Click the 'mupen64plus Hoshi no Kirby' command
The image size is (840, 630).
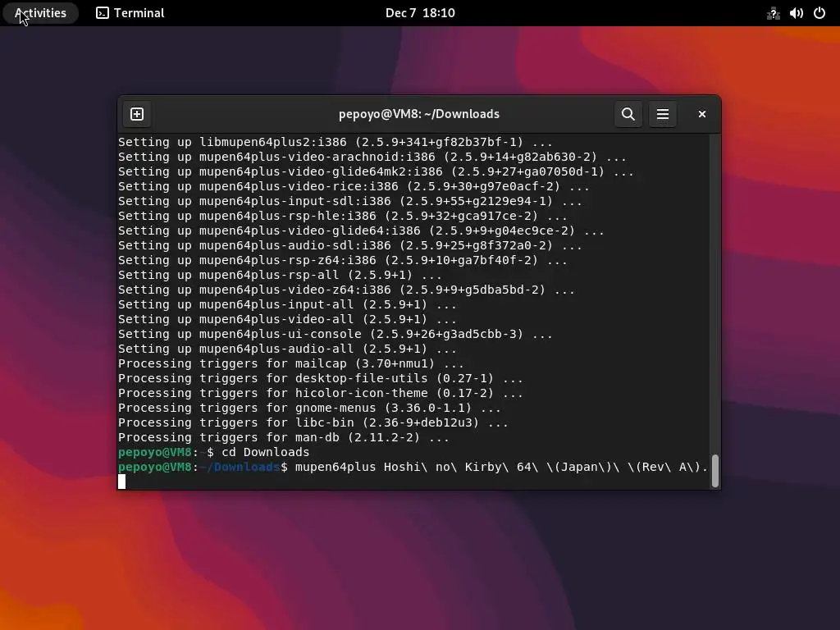(502, 467)
